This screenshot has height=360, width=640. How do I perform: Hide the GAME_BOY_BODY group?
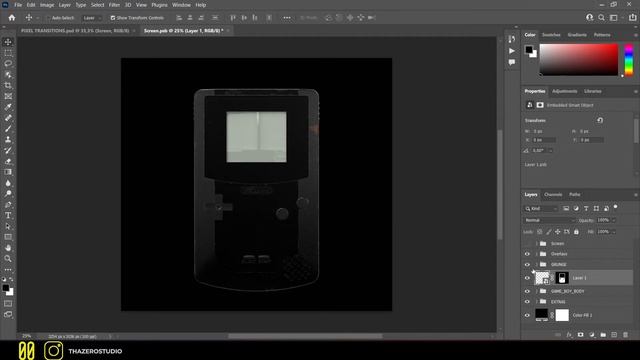[x=527, y=291]
